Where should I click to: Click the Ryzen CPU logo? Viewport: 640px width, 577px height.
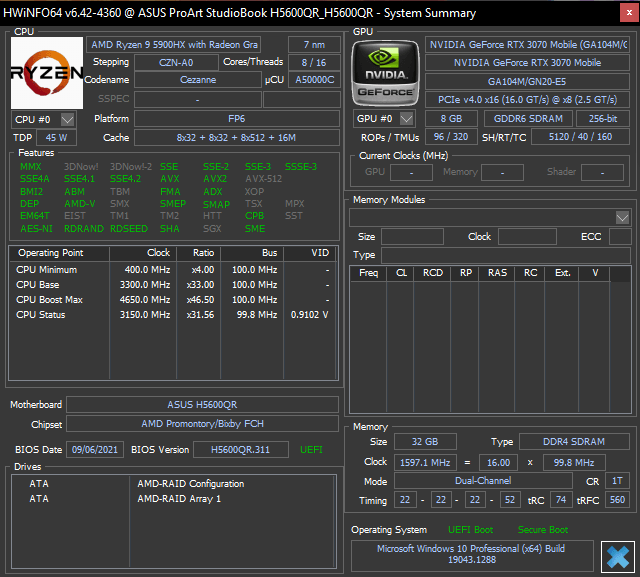[x=47, y=73]
